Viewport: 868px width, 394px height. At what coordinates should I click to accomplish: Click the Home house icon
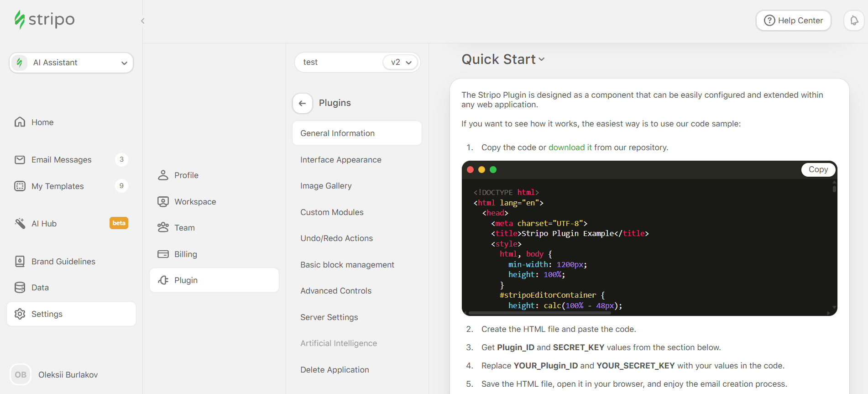click(x=20, y=122)
